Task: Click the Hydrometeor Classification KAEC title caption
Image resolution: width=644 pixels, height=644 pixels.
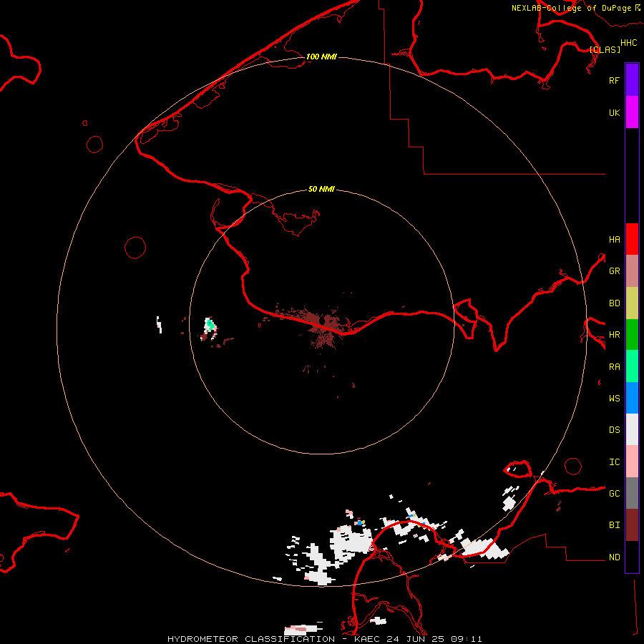Action: [324, 639]
